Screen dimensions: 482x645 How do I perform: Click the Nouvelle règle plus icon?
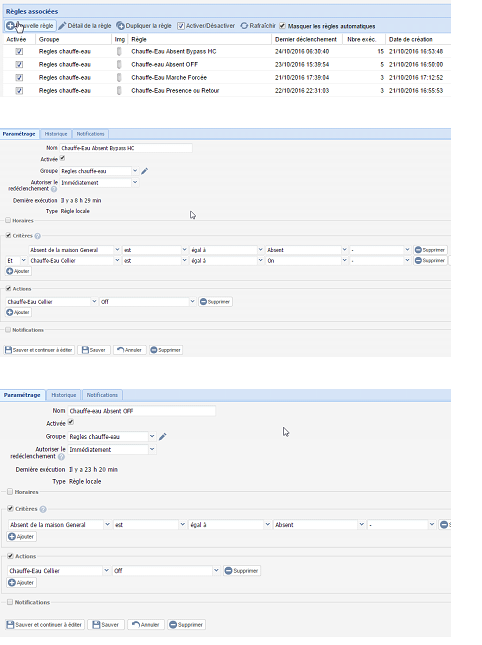pyautogui.click(x=10, y=26)
